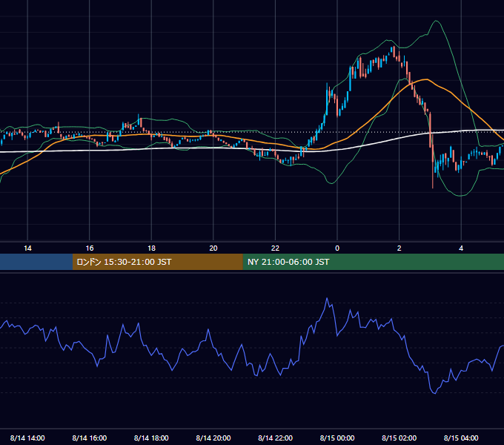Click the '8/14 22:00' label on oscillator axis

pos(276,438)
